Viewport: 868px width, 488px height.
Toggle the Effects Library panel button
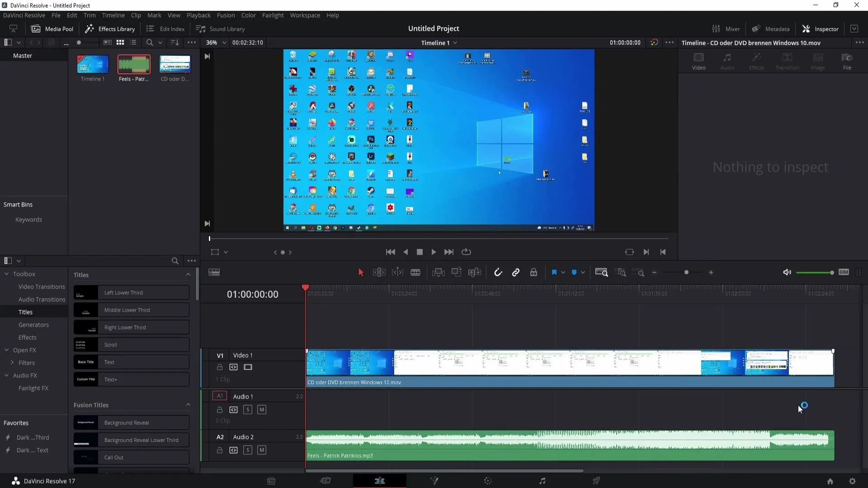(110, 29)
